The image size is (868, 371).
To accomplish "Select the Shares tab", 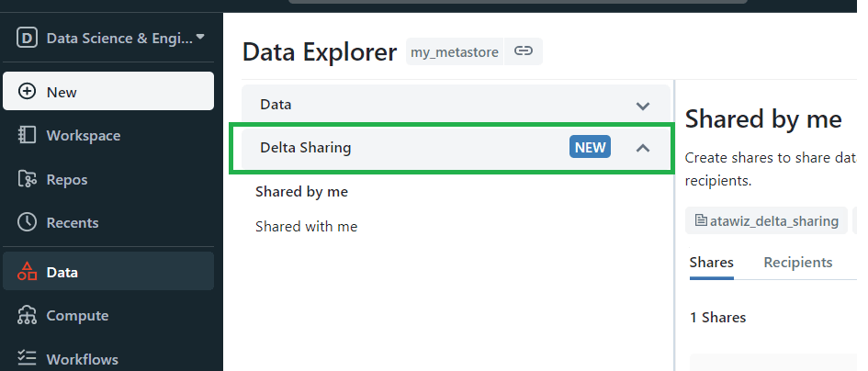I will pos(711,262).
